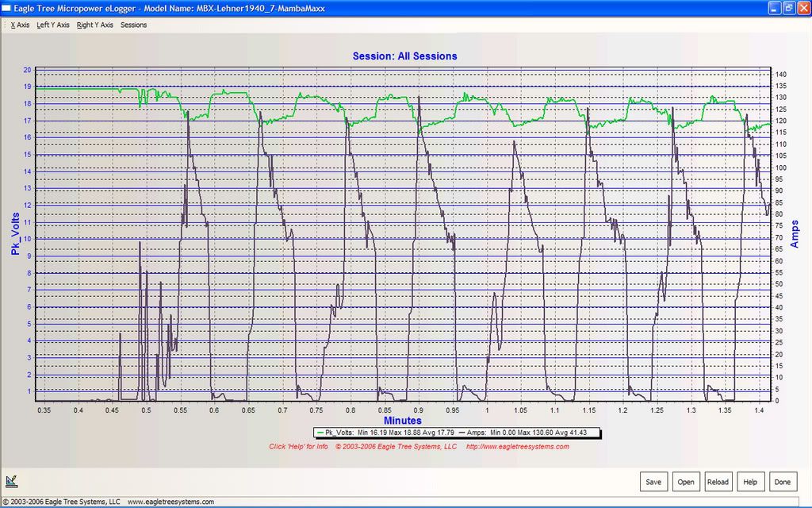Click the Done button
This screenshot has width=812, height=508.
[782, 482]
